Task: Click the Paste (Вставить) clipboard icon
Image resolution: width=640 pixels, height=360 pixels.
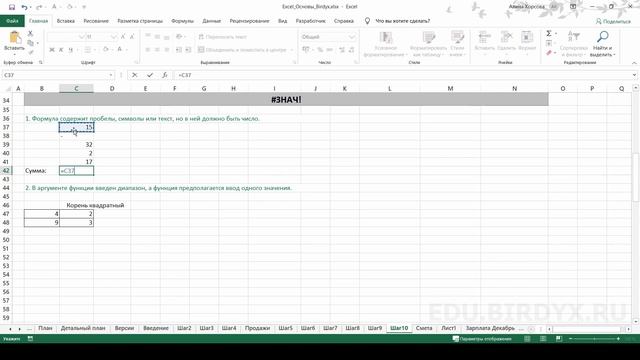Action: [x=15, y=38]
